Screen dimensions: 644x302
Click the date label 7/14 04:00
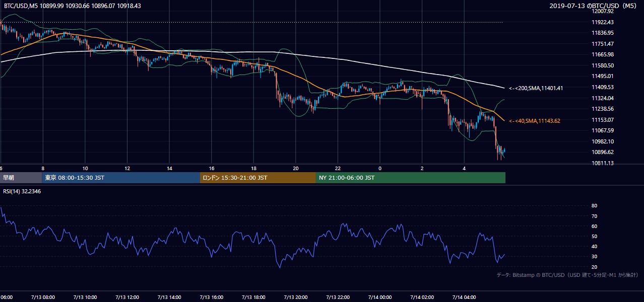(x=464, y=297)
